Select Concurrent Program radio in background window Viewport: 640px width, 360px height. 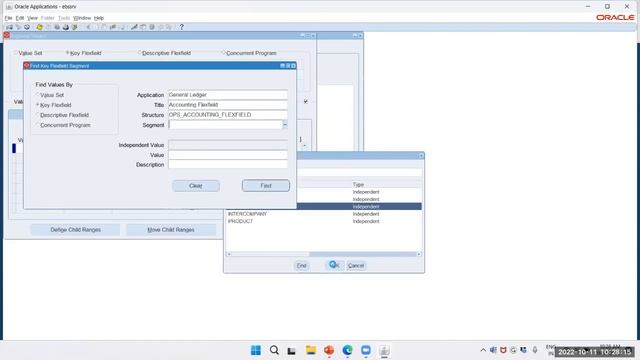point(224,53)
